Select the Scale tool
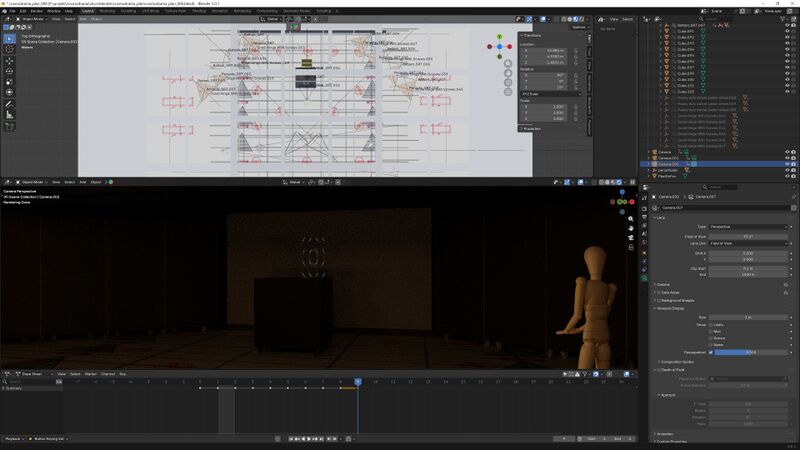 (9, 82)
